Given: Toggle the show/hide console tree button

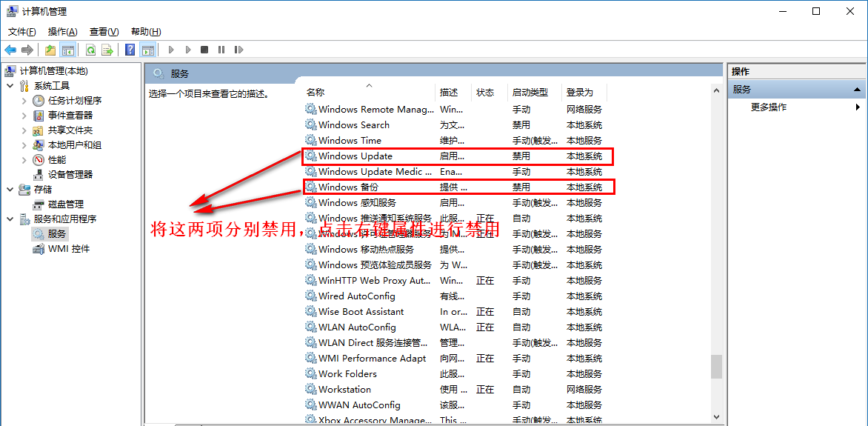Looking at the screenshot, I should point(68,50).
